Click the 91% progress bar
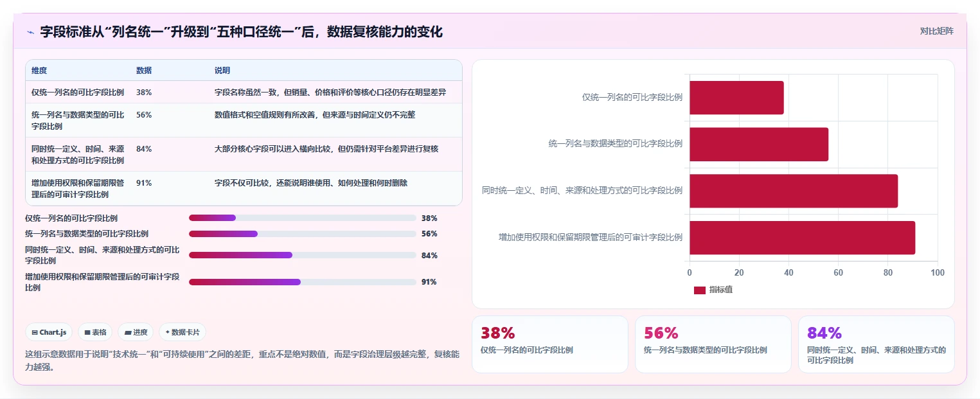This screenshot has width=980, height=399. [303, 281]
